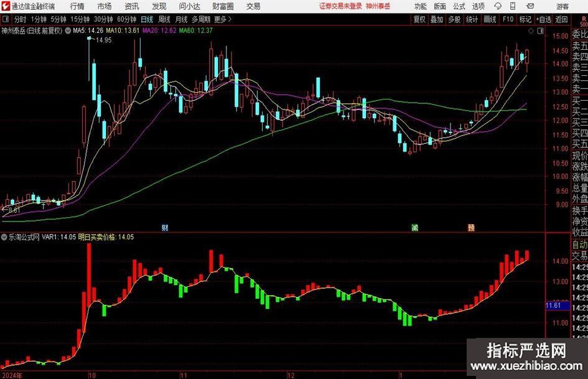
Task: Click the red R 500 indicator
Action: coord(584,21)
